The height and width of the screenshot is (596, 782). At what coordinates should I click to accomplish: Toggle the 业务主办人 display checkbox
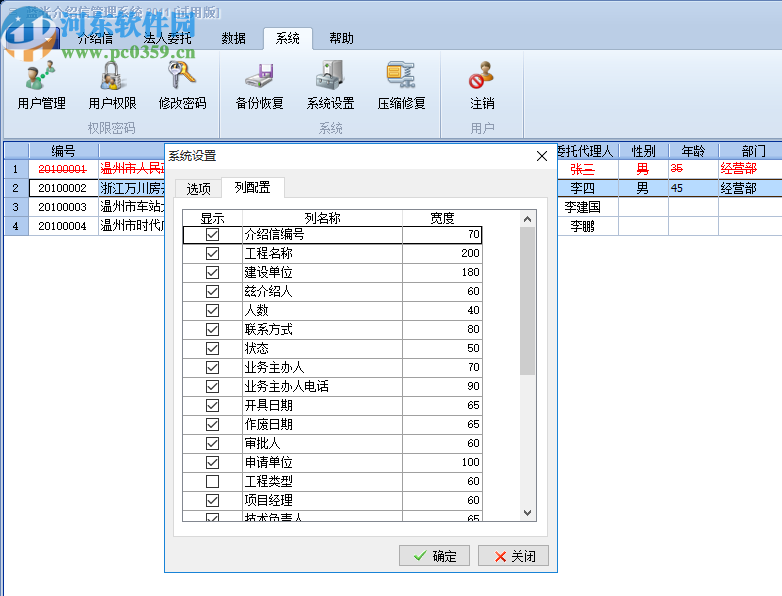point(212,368)
